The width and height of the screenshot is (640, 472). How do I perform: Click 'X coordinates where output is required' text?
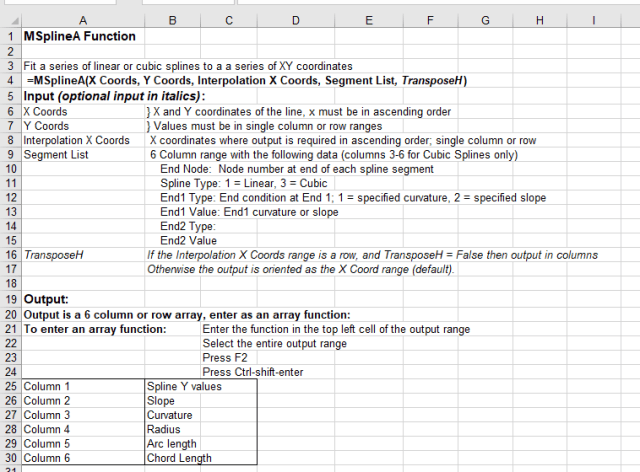343,140
